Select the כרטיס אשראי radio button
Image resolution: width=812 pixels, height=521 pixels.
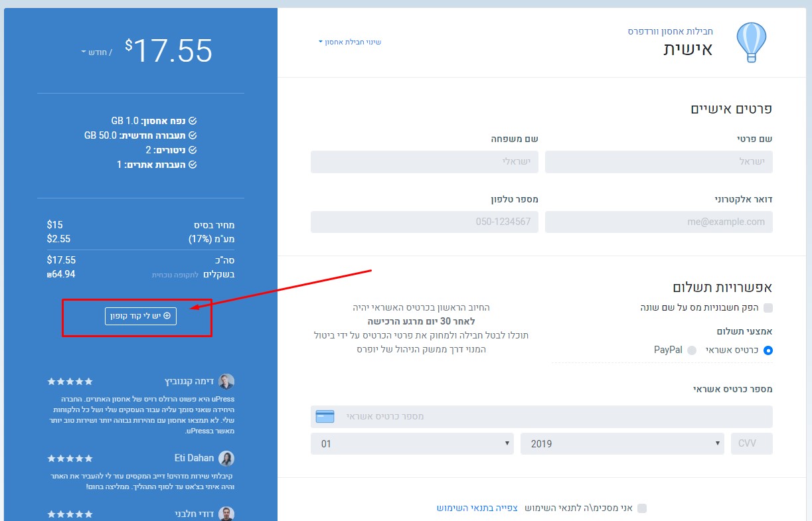tap(768, 350)
